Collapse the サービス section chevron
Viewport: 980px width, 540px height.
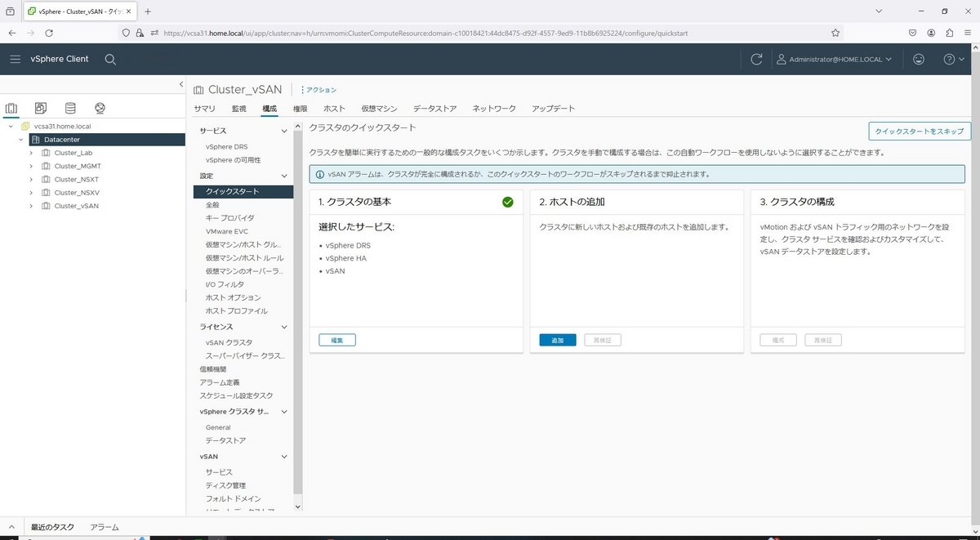point(284,131)
